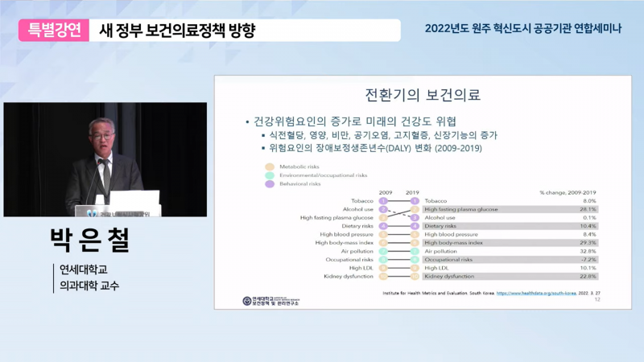Screen dimensions: 644x362
Task: Click the 2009 Alcohol use rank circle
Action: 383,209
